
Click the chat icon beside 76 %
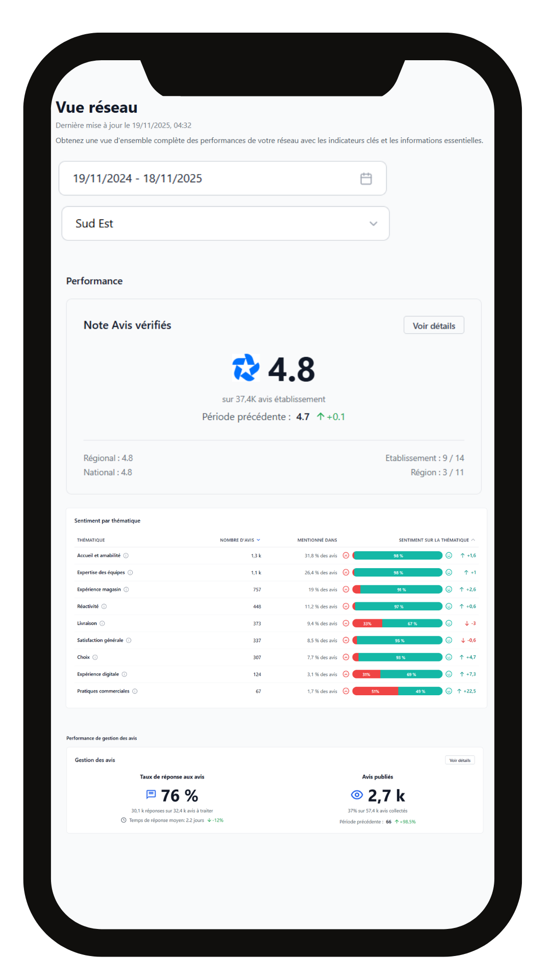point(151,795)
